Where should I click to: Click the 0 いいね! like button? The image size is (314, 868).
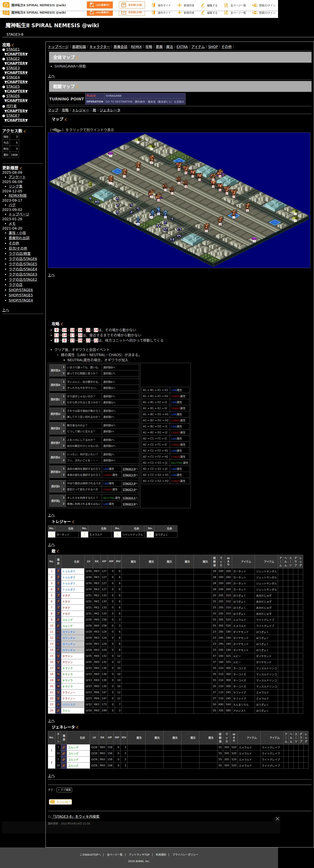tap(60, 802)
